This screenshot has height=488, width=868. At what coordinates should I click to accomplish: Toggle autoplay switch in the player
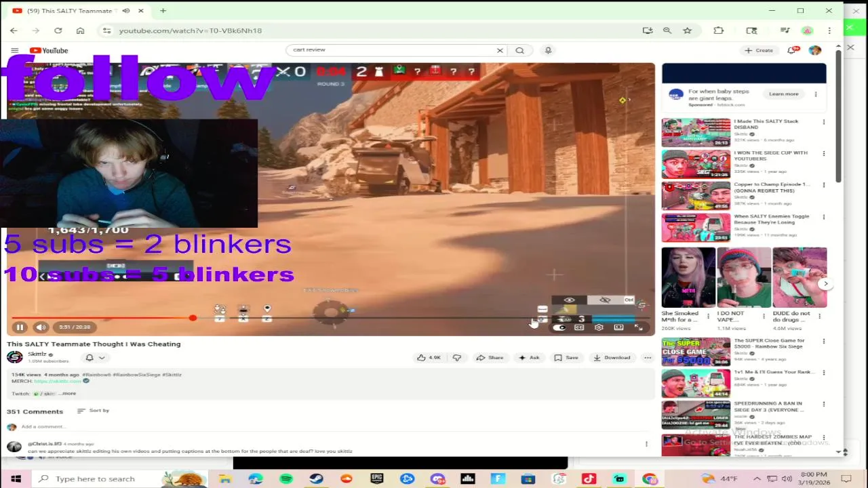[559, 327]
